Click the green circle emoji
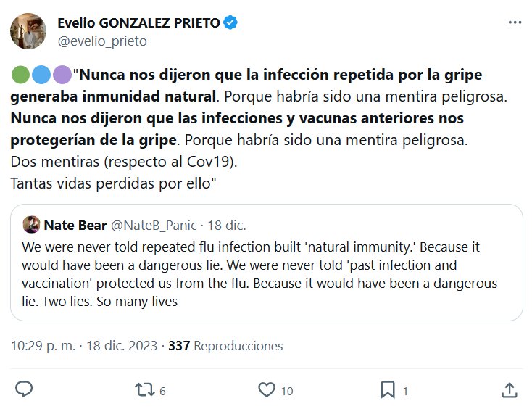Screen dimensions: 532x409 coord(21,75)
